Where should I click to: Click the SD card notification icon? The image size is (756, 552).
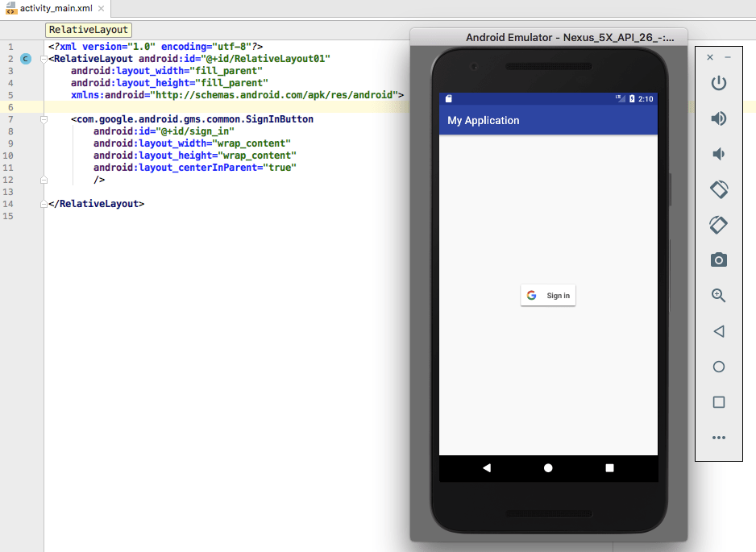tap(448, 99)
